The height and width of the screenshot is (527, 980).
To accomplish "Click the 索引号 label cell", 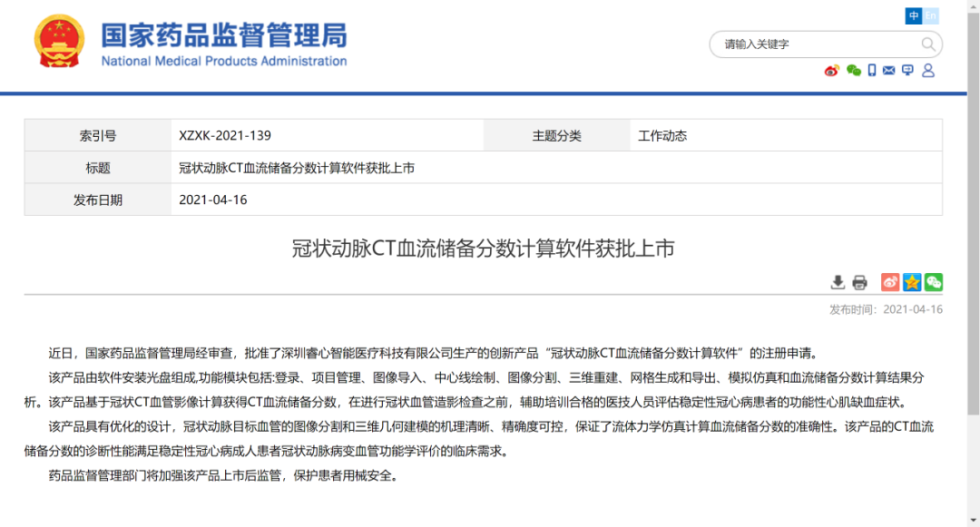I will 97,135.
